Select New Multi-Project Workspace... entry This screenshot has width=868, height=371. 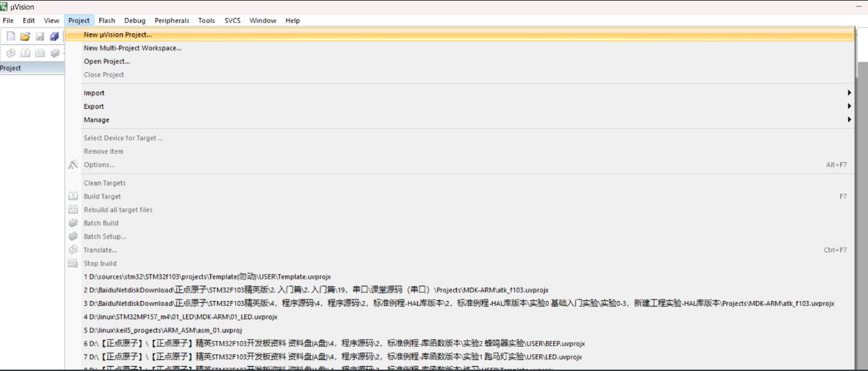[460, 48]
